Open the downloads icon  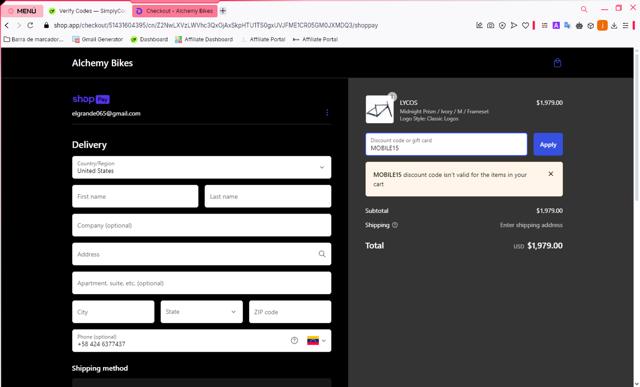click(x=614, y=25)
